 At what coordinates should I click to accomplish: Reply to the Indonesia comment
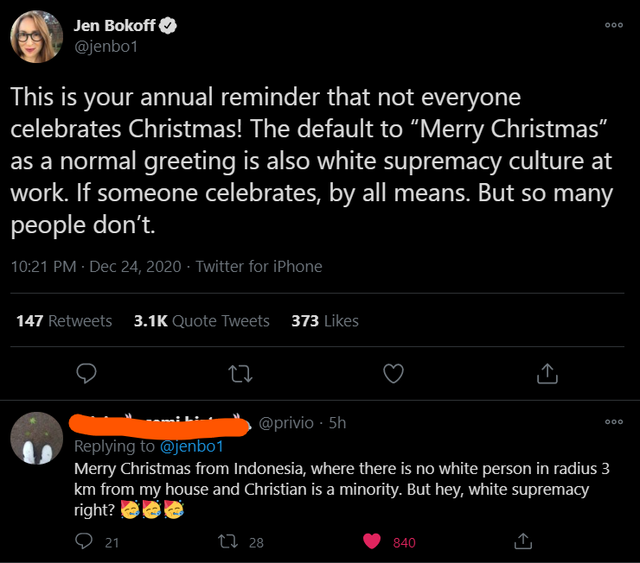tap(84, 541)
